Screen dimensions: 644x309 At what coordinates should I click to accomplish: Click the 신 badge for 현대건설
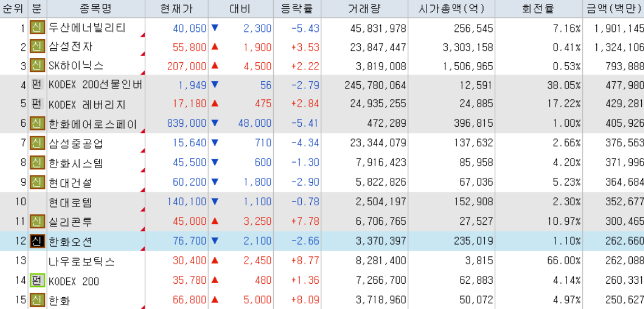tap(37, 182)
